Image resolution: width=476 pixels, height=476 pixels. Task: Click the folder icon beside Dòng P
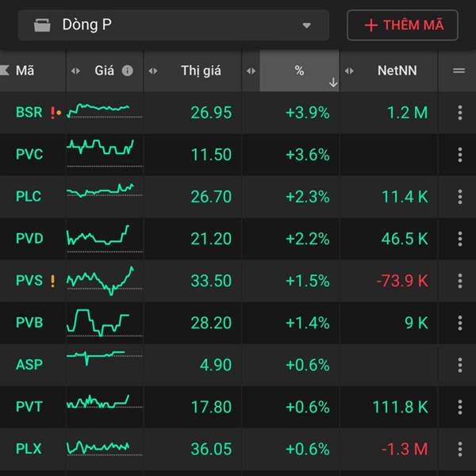point(42,25)
